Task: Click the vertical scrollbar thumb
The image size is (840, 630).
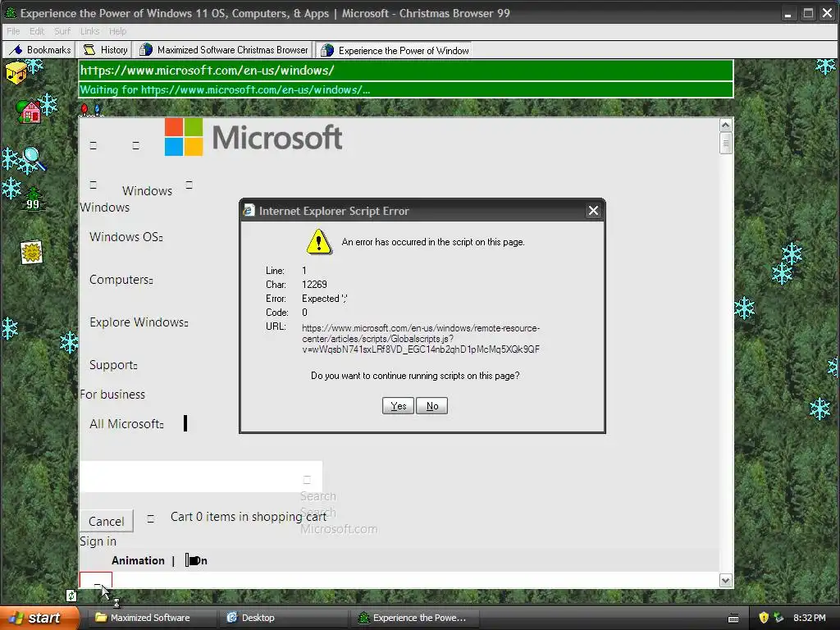Action: tap(725, 143)
